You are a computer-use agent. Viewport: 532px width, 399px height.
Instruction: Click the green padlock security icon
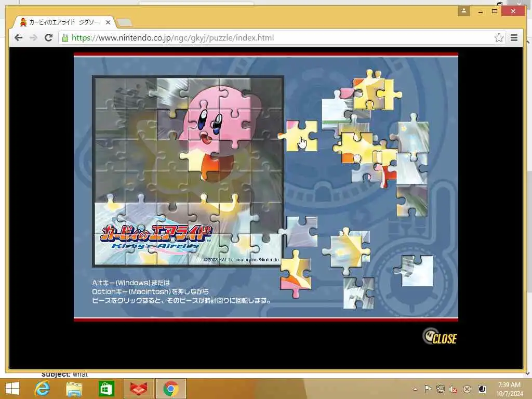click(65, 37)
